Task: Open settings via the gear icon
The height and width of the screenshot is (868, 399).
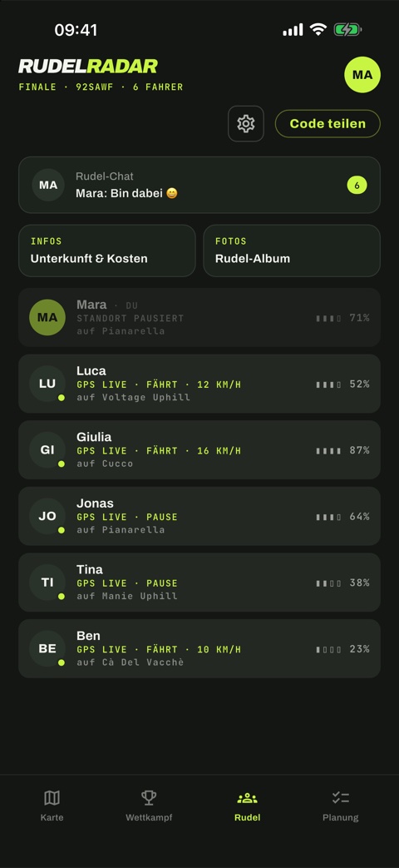Action: 246,123
